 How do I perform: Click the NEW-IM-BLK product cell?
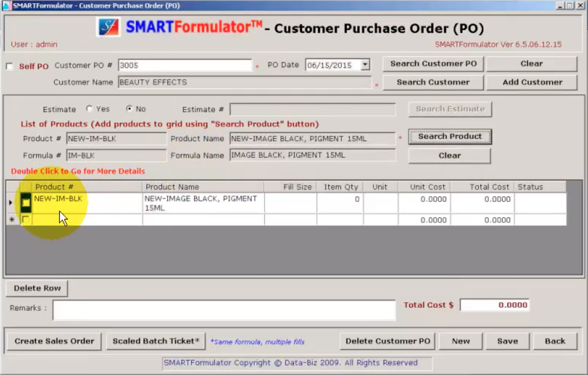point(87,203)
